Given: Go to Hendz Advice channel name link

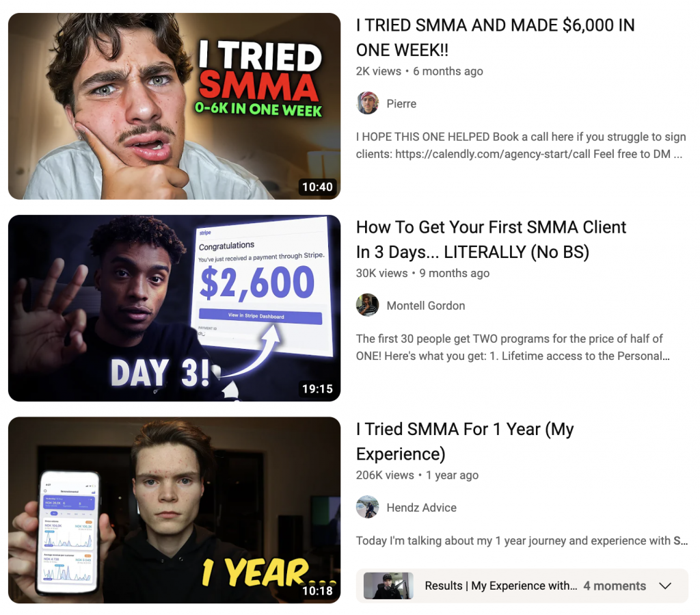Looking at the screenshot, I should [x=421, y=508].
